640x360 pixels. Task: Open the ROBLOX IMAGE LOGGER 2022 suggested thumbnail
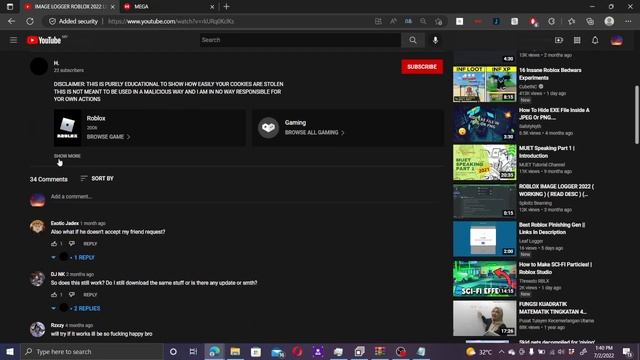point(484,200)
